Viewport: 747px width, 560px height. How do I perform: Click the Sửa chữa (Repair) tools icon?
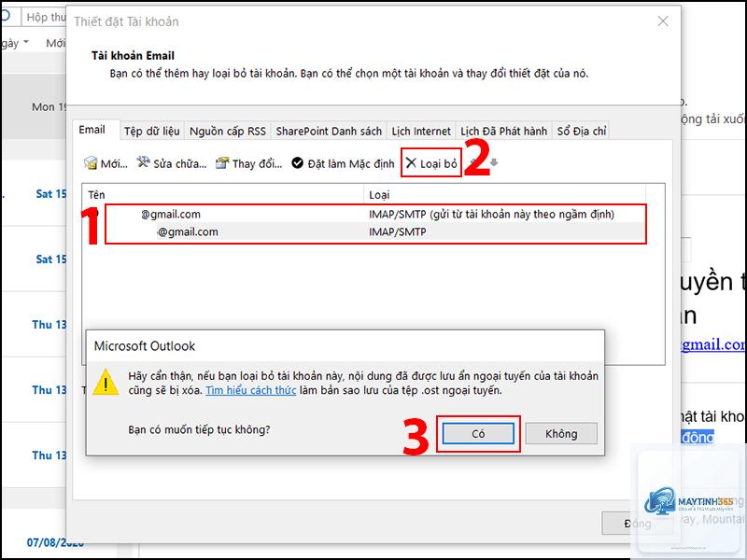click(143, 162)
